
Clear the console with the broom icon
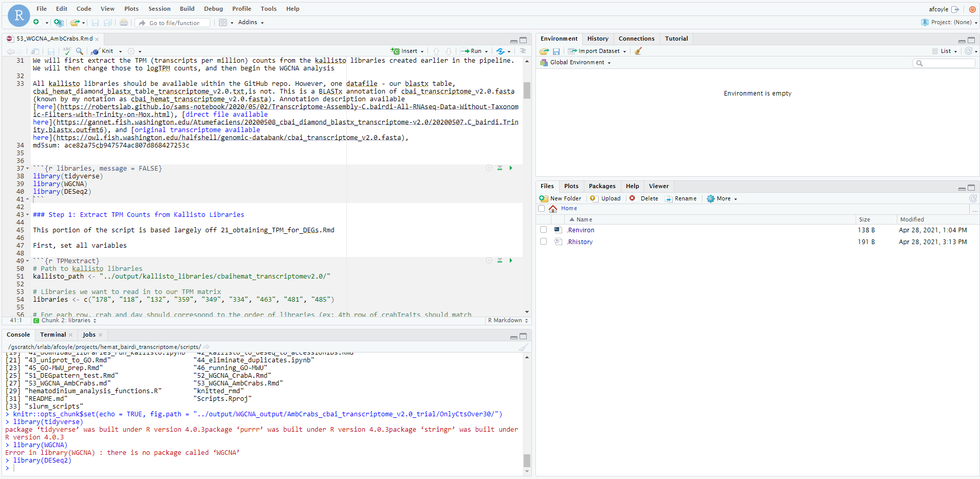[x=523, y=347]
